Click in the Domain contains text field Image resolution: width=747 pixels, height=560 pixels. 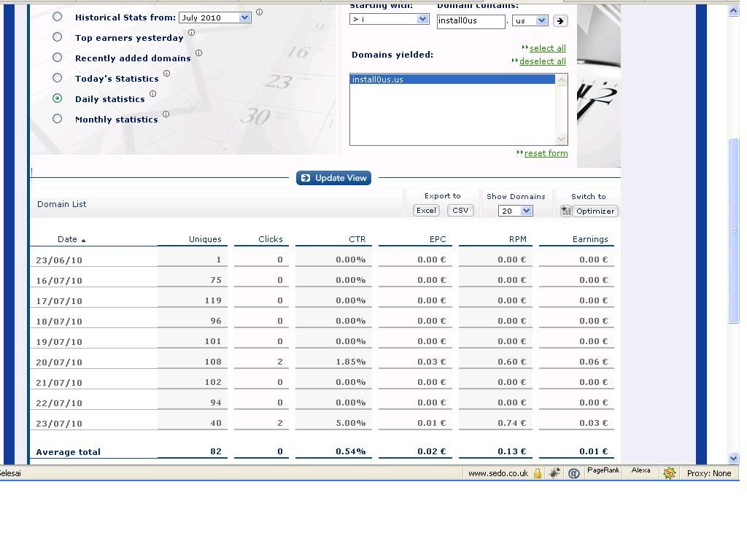tap(471, 21)
